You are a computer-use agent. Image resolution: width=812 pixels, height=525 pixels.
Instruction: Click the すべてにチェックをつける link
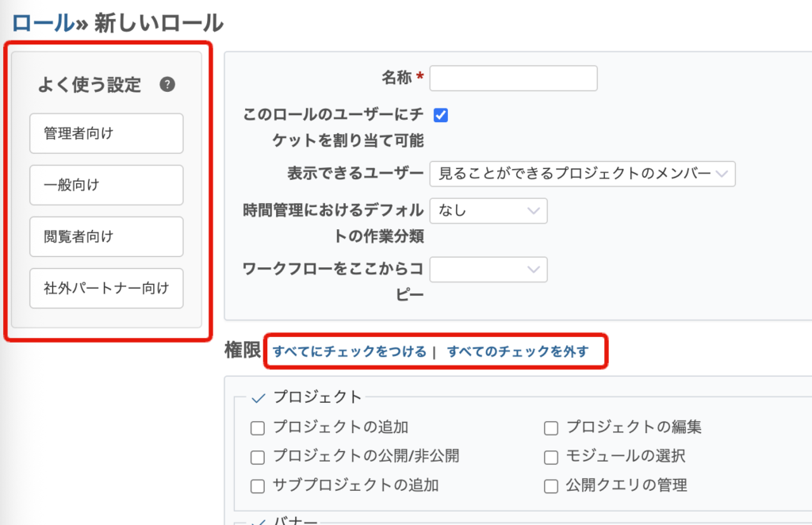pos(350,351)
